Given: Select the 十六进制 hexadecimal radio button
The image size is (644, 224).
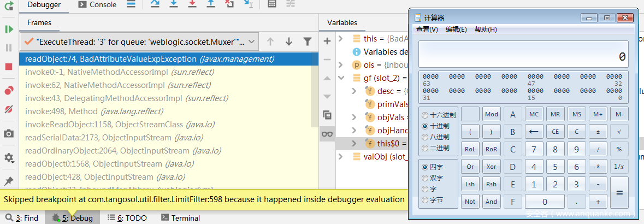Looking at the screenshot, I should 426,115.
